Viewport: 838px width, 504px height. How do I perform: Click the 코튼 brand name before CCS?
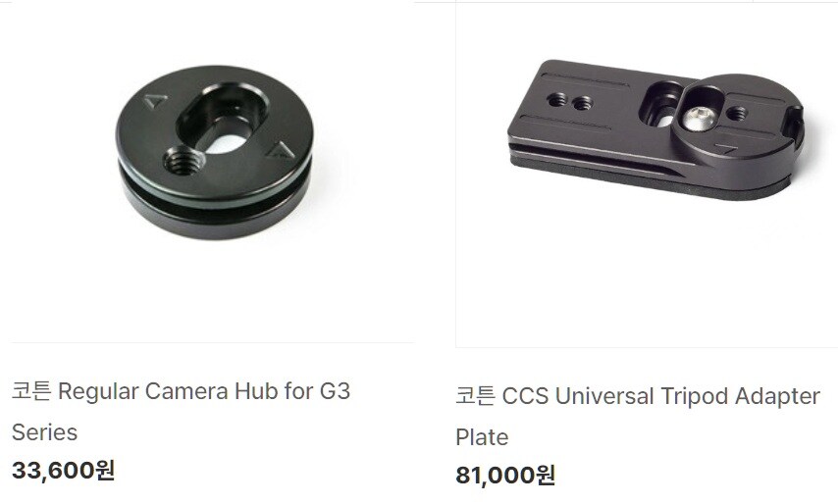tap(476, 396)
